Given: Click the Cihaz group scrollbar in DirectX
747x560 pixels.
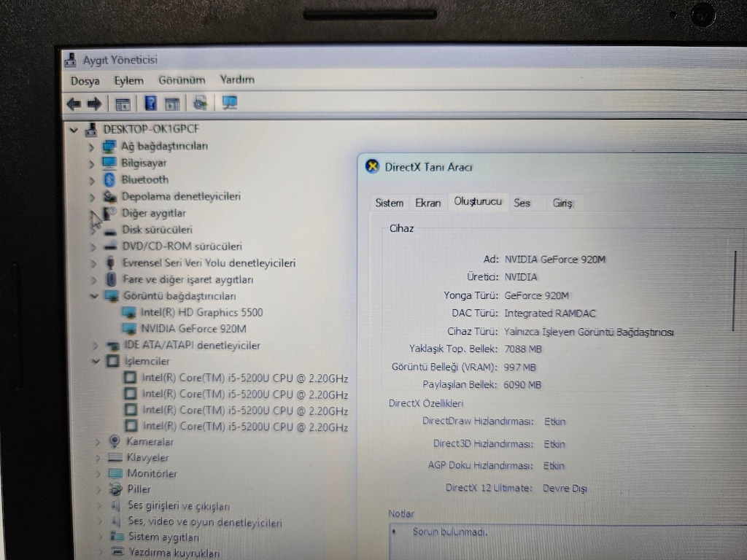Looking at the screenshot, I should click(735, 292).
